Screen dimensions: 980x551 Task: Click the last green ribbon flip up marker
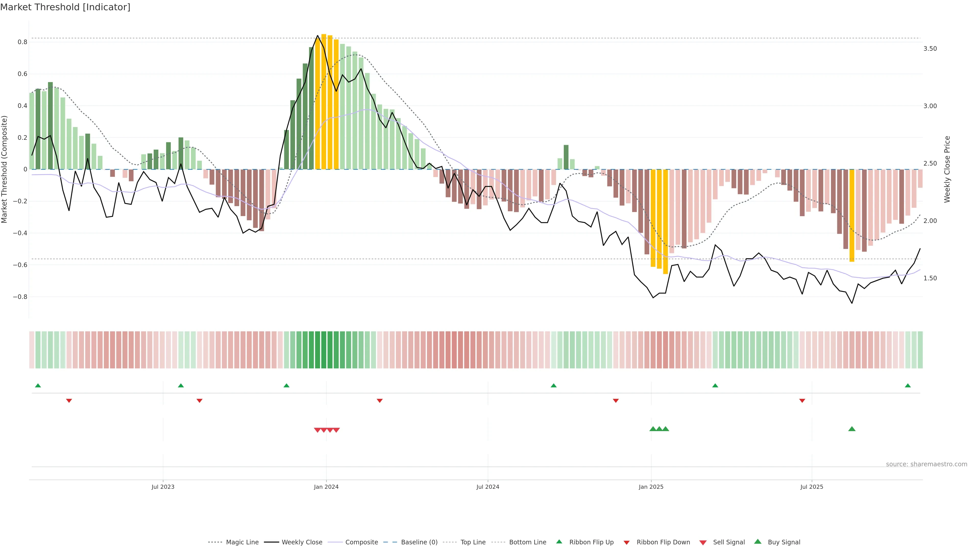point(908,386)
